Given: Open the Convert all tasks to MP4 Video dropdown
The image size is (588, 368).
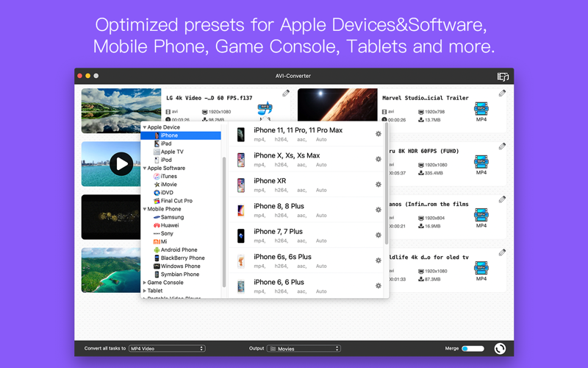Looking at the screenshot, I should [167, 348].
